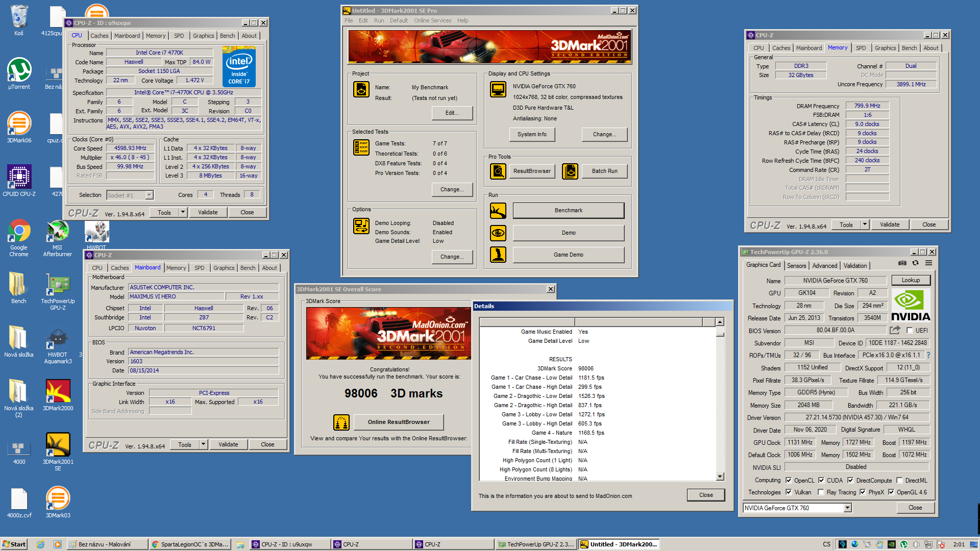Open the Advanced tab in GPU-Z

pyautogui.click(x=825, y=266)
